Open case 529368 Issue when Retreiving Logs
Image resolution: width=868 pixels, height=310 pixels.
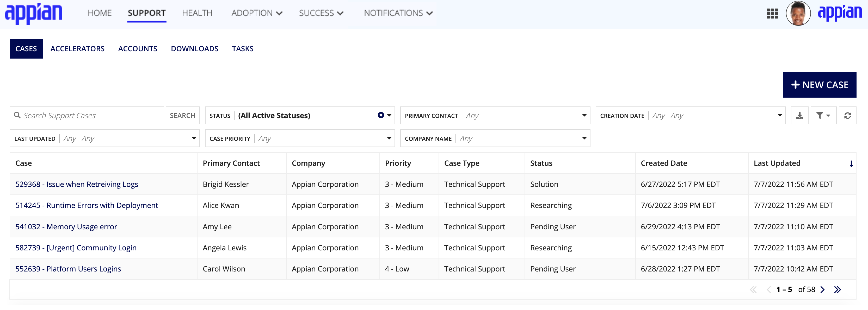click(x=77, y=185)
